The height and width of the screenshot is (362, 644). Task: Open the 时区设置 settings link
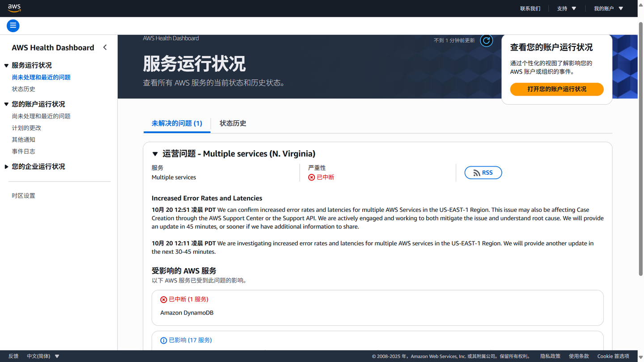pyautogui.click(x=23, y=195)
